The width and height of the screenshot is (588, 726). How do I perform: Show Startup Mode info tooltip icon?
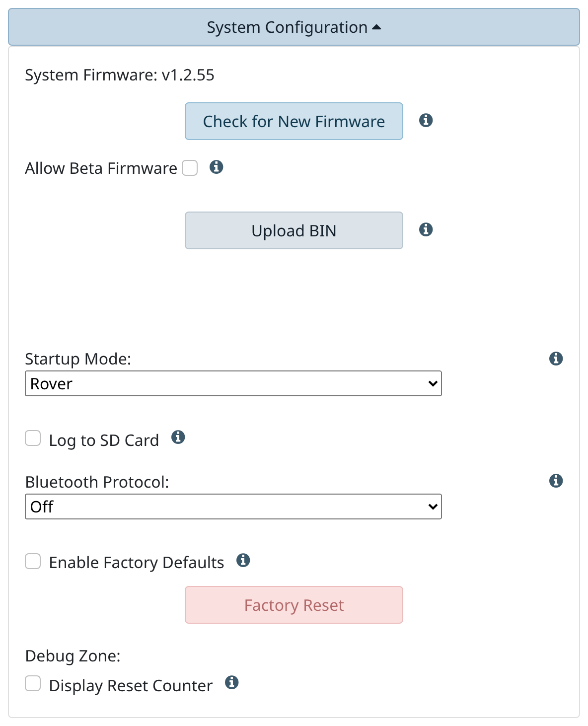tap(556, 359)
